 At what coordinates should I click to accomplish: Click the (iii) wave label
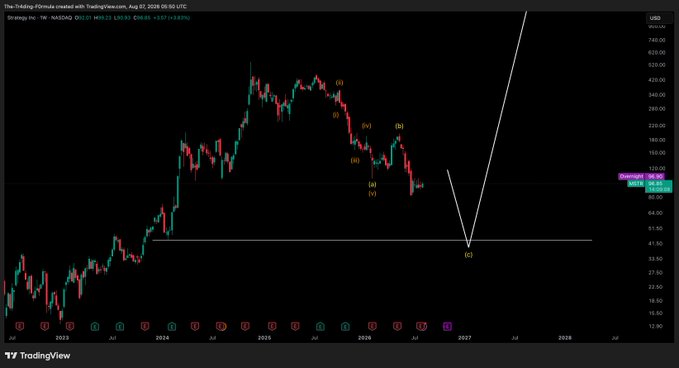(x=355, y=161)
